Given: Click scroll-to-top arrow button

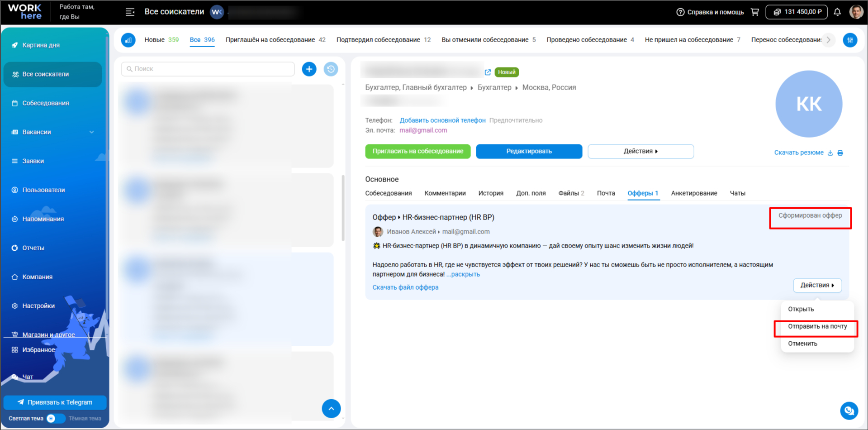Looking at the screenshot, I should (332, 409).
